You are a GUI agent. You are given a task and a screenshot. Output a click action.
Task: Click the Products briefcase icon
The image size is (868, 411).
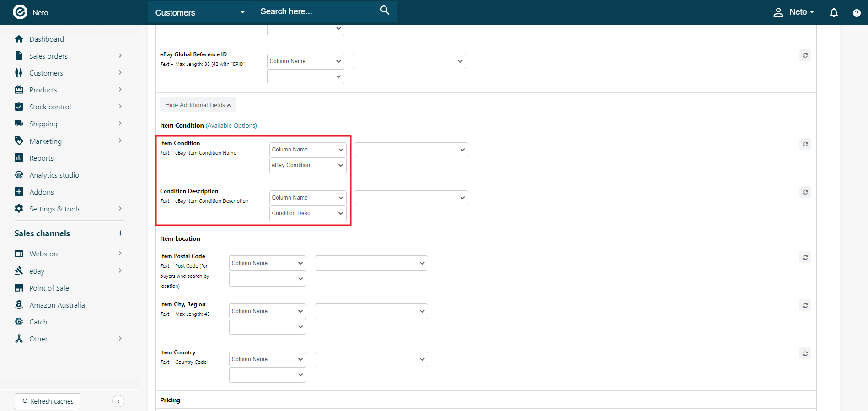pos(19,90)
